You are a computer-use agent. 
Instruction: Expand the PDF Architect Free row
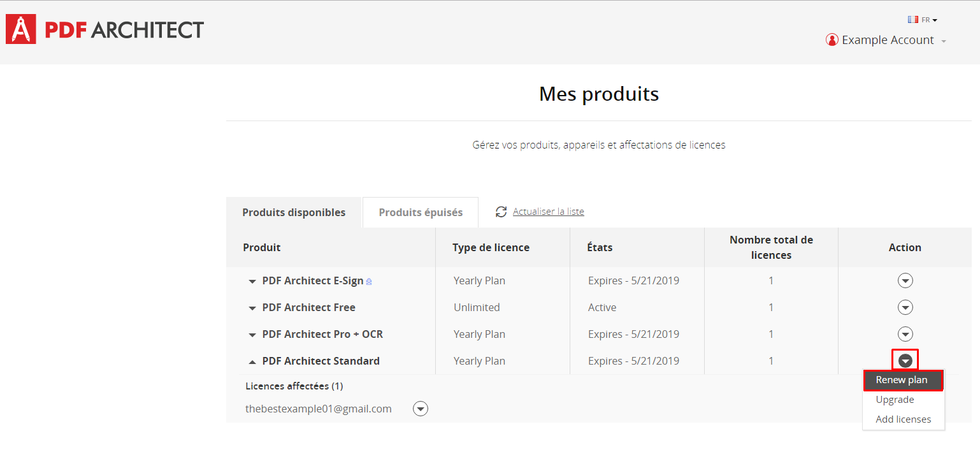click(252, 308)
